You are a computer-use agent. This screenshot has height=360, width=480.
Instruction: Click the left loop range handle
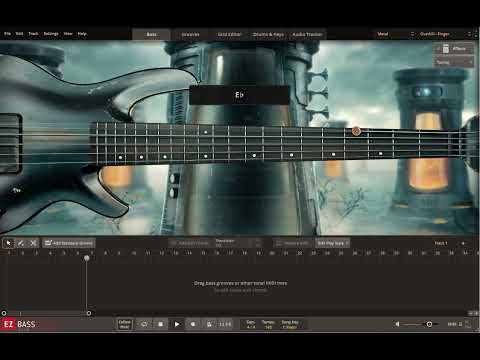(x=4, y=313)
